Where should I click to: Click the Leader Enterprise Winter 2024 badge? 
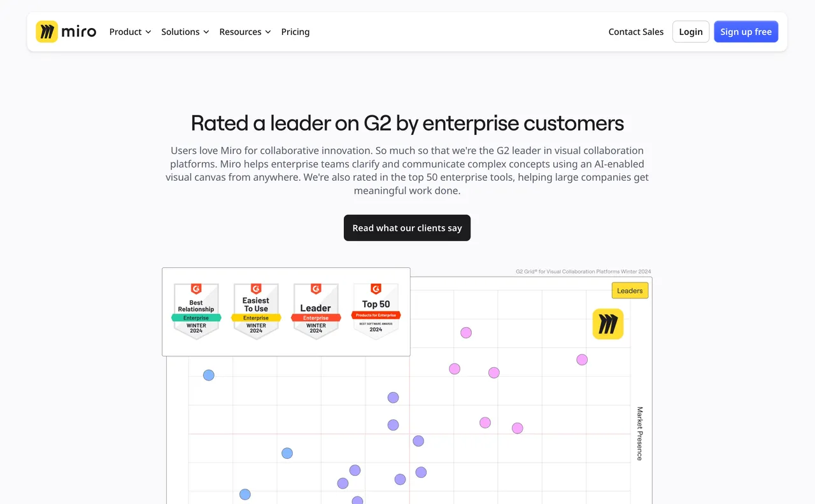316,311
